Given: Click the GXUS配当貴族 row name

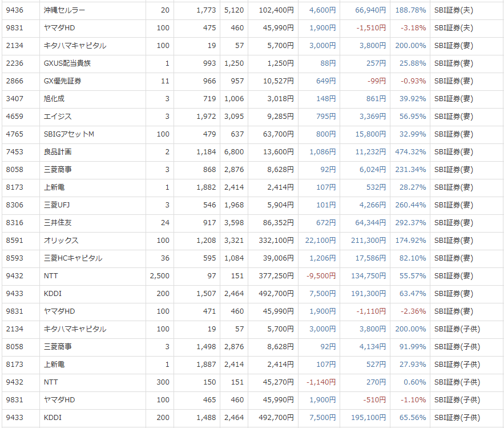Looking at the screenshot, I should tap(67, 63).
